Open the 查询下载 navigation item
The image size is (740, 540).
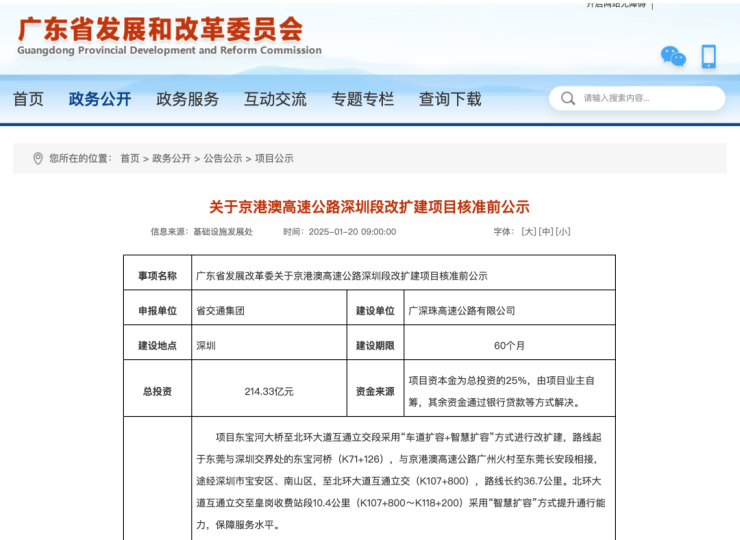click(x=450, y=99)
